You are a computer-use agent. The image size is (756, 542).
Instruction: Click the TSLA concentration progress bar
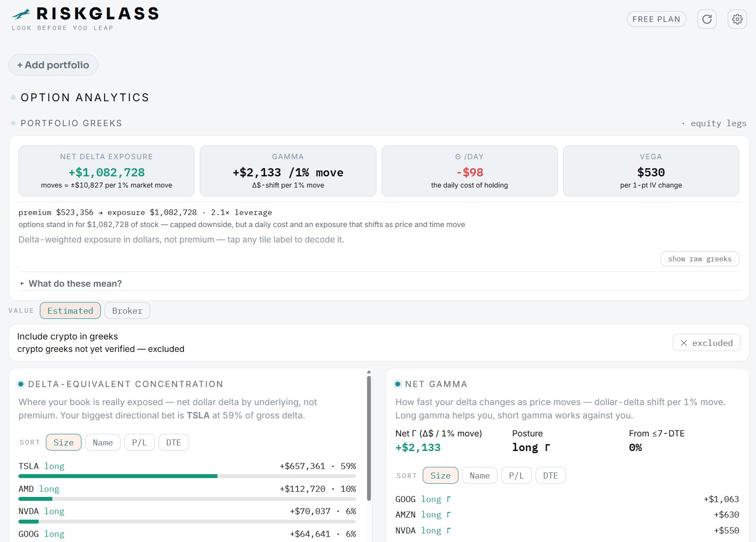187,476
